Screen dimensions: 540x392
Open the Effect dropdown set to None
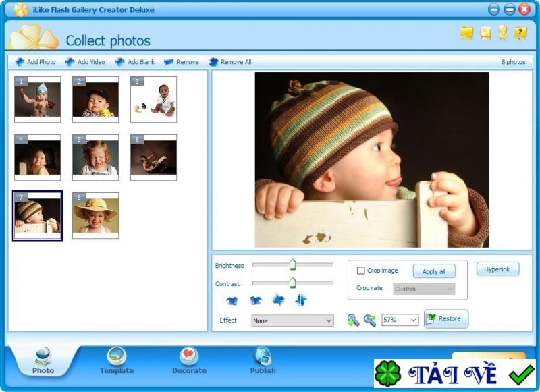[292, 320]
